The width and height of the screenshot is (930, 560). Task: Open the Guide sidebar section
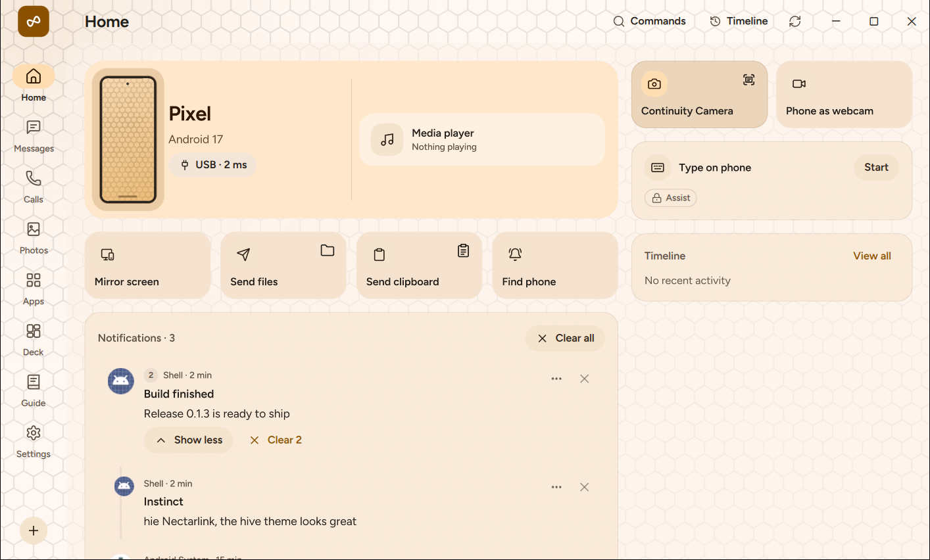pyautogui.click(x=34, y=390)
